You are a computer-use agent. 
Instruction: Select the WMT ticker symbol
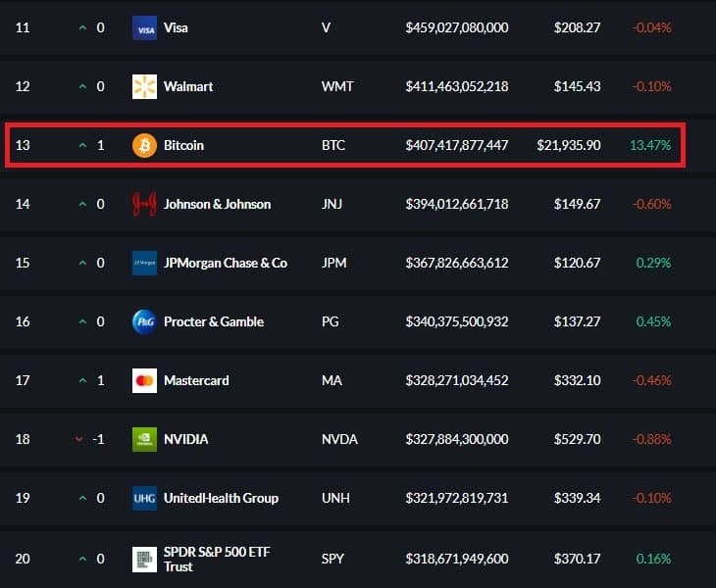337,86
